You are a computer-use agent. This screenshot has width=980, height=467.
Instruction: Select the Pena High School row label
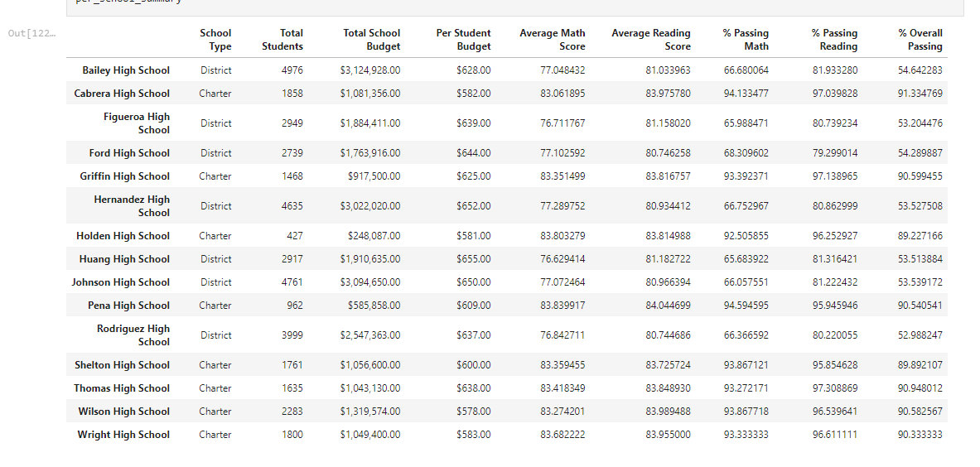pyautogui.click(x=128, y=306)
